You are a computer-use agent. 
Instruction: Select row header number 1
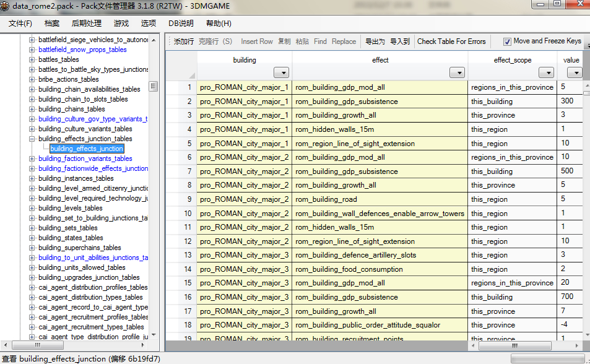click(181, 87)
